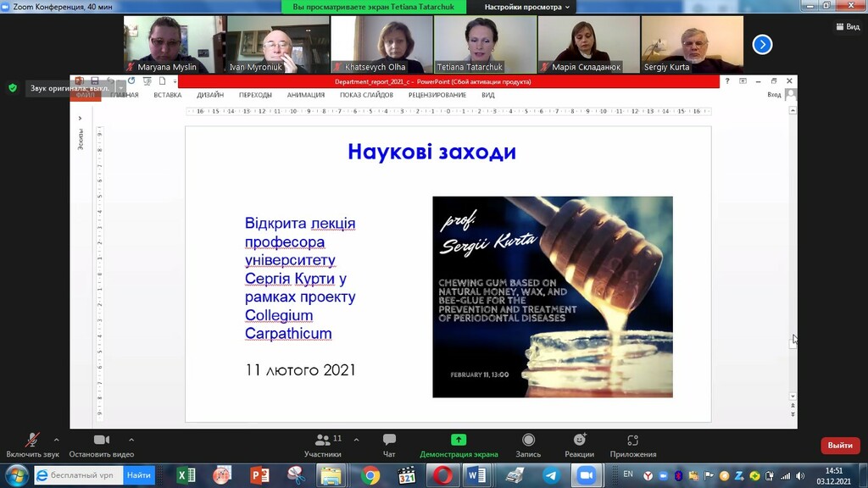Open ПОКАЗ СЛАЙДОВ ribbon tab

(366, 95)
